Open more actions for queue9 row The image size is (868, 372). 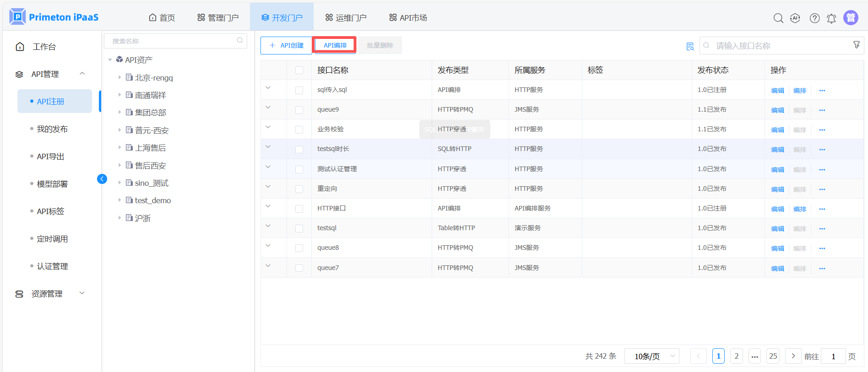coord(822,110)
